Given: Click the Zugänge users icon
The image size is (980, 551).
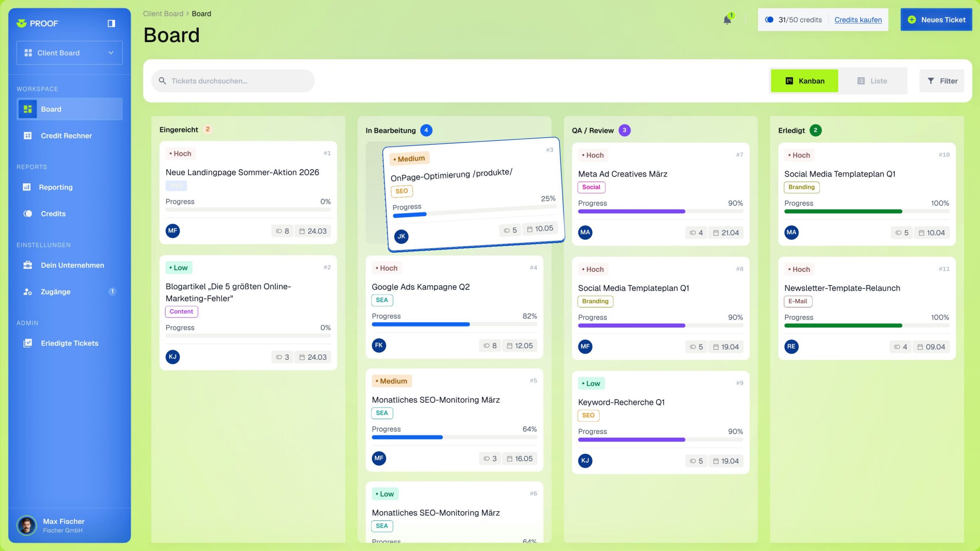Looking at the screenshot, I should 28,292.
